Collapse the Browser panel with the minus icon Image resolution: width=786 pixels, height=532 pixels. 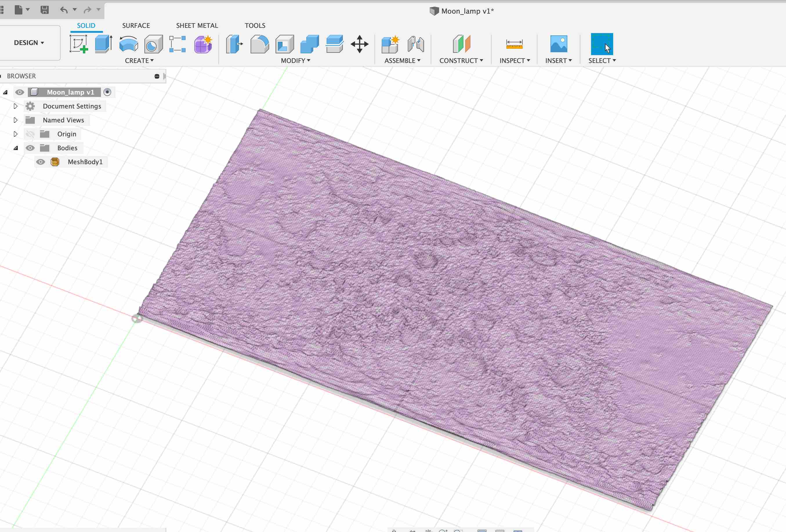[157, 76]
